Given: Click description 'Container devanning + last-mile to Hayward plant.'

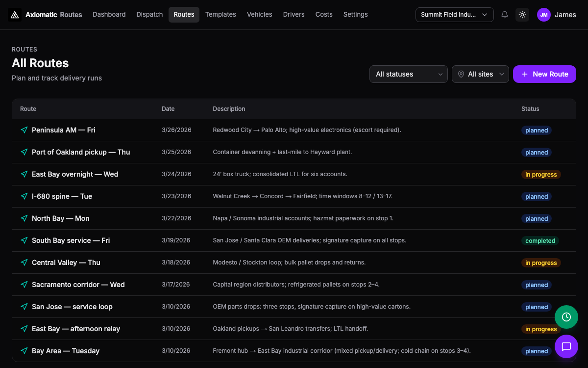Looking at the screenshot, I should tap(282, 152).
